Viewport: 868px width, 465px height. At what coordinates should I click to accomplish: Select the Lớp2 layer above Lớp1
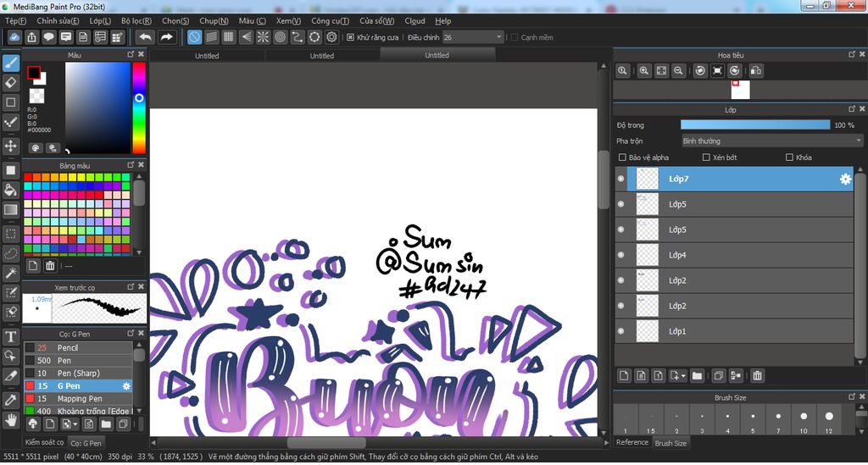[x=734, y=306]
